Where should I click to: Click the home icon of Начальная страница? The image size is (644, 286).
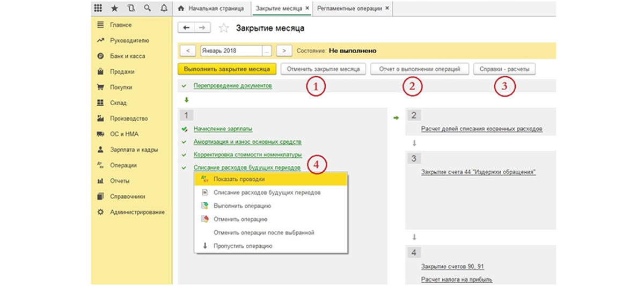point(181,9)
